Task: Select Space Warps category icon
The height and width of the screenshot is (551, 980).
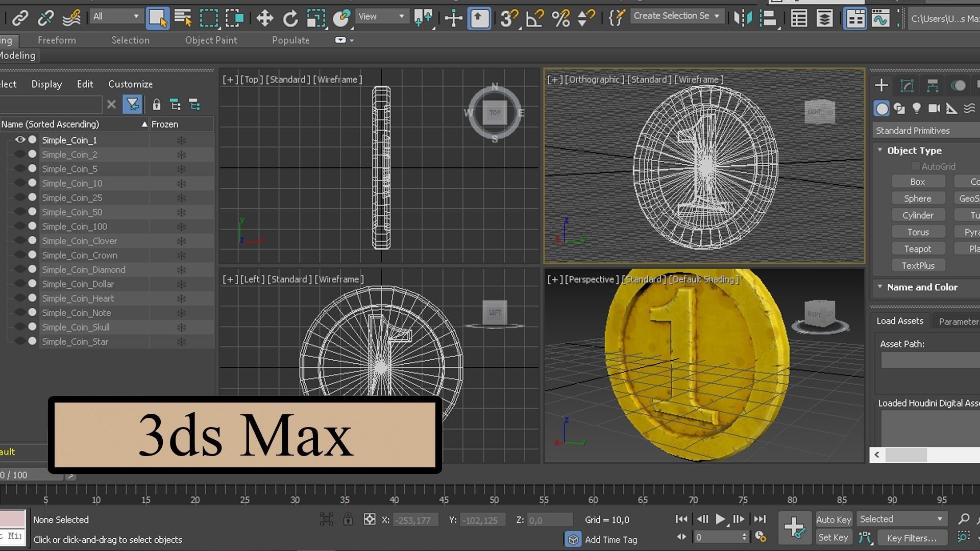Action: pos(969,108)
